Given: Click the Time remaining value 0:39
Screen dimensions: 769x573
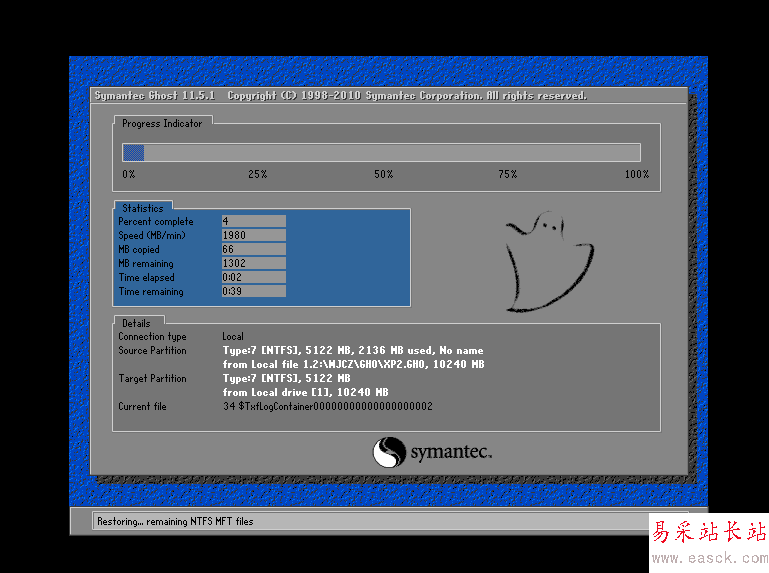Looking at the screenshot, I should [x=254, y=291].
